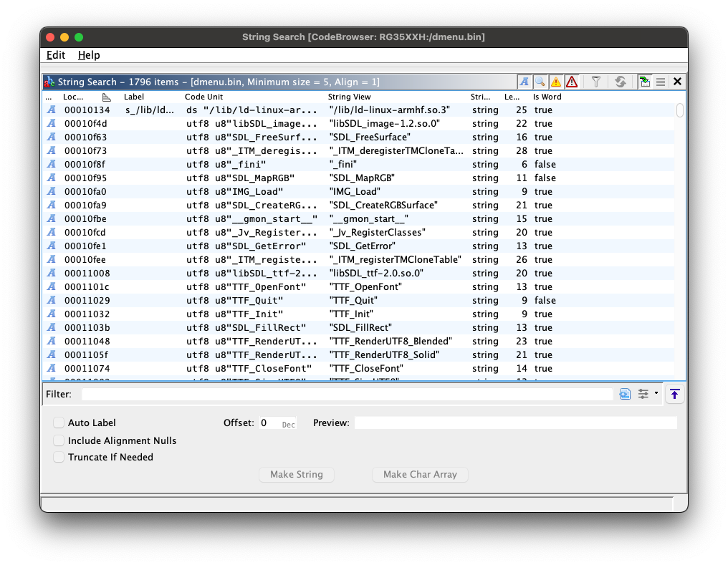
Task: Select "_Jv_RegisterClasses" string view cell
Action: coord(378,233)
